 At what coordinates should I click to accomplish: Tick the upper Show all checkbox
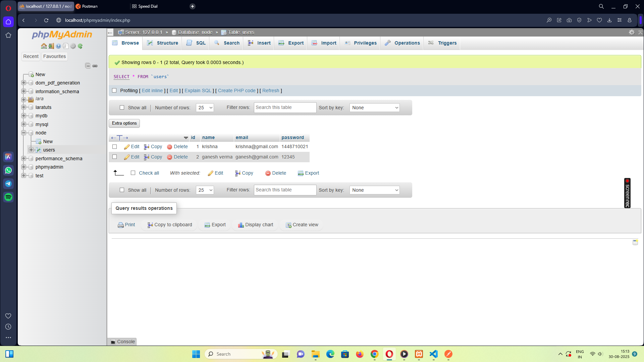click(x=122, y=108)
